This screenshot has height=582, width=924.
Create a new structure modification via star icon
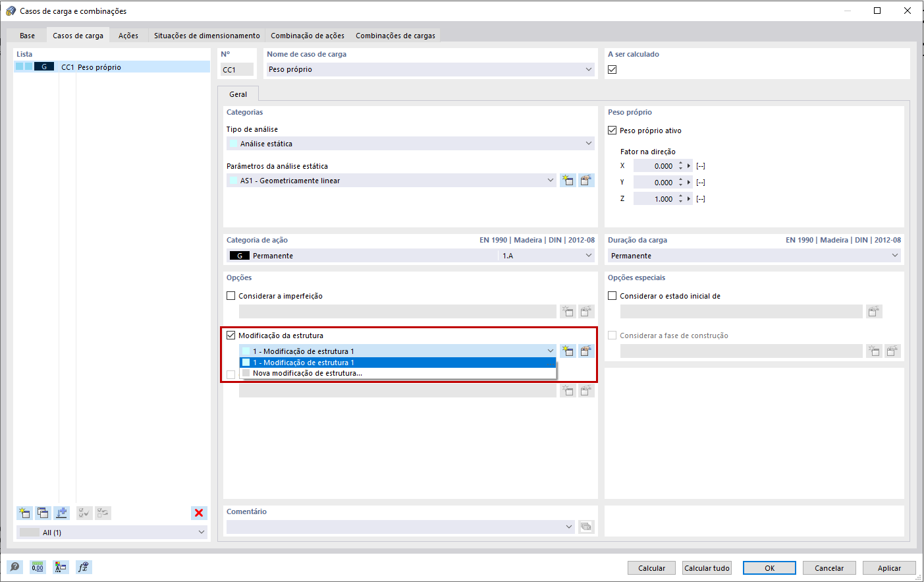tap(568, 351)
